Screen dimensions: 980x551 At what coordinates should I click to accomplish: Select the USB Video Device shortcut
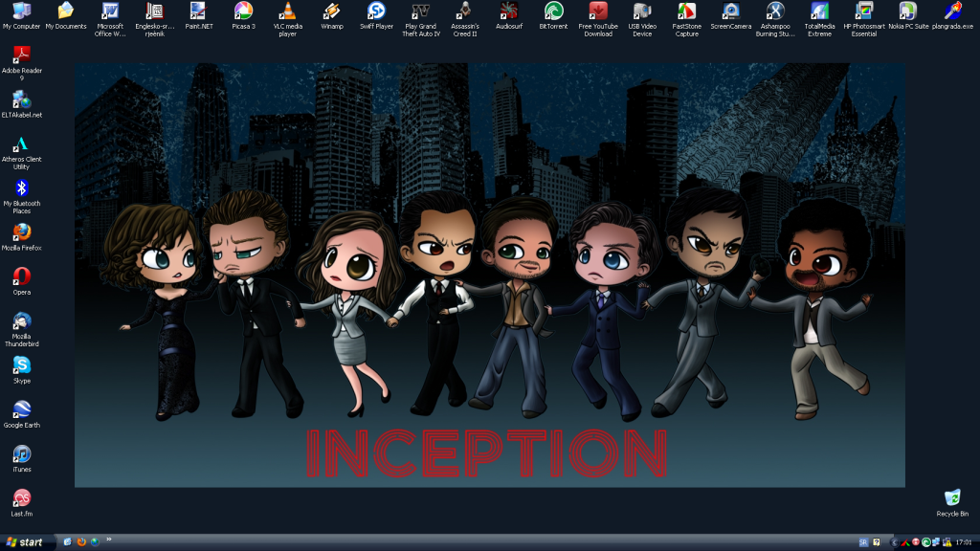point(642,19)
